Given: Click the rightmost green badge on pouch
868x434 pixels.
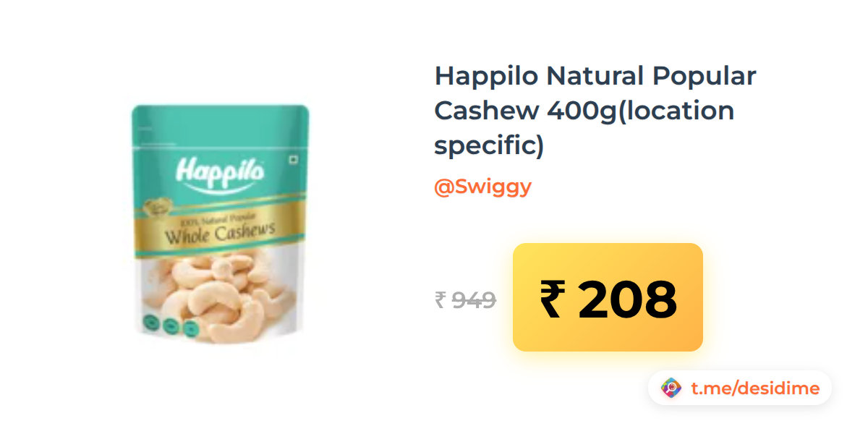Looking at the screenshot, I should pyautogui.click(x=190, y=328).
